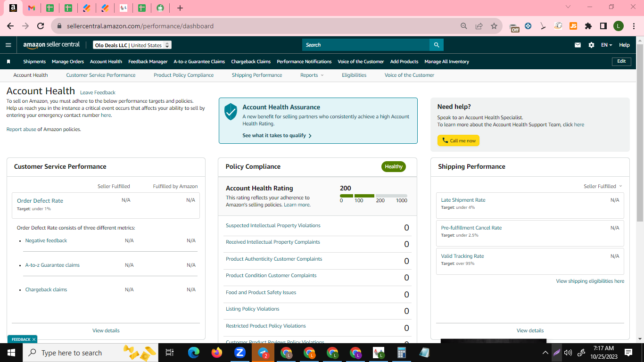Open the Seller Central hamburger menu
This screenshot has height=362, width=644.
pyautogui.click(x=8, y=45)
